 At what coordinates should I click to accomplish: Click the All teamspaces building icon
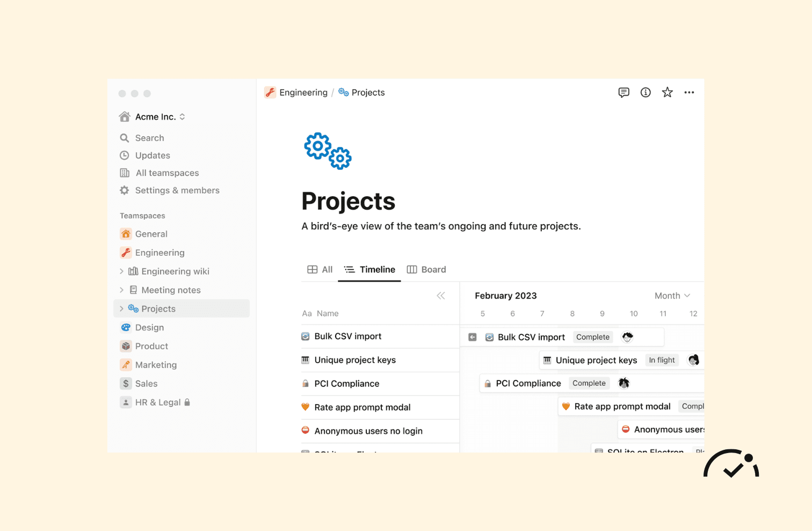[125, 173]
